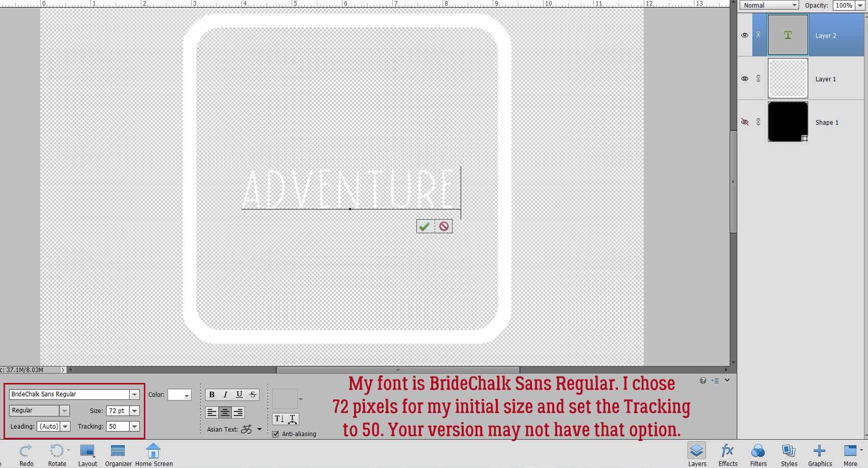The height and width of the screenshot is (468, 868).
Task: Open the text style picker dropdown
Action: coord(301,399)
